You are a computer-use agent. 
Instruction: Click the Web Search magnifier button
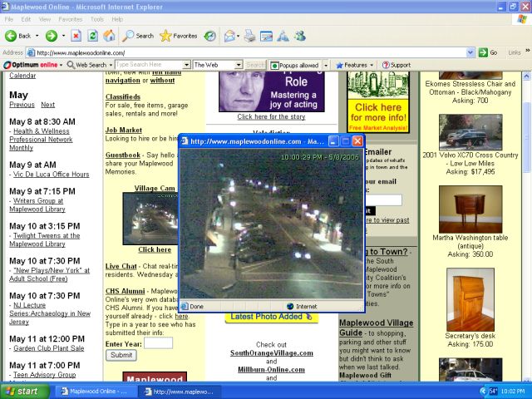click(x=86, y=65)
